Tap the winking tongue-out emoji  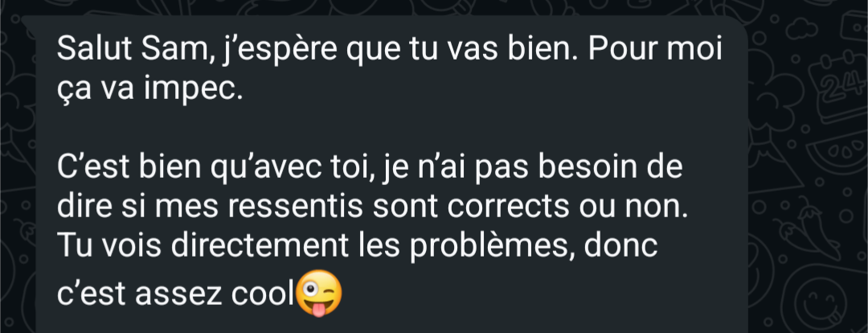pyautogui.click(x=319, y=294)
